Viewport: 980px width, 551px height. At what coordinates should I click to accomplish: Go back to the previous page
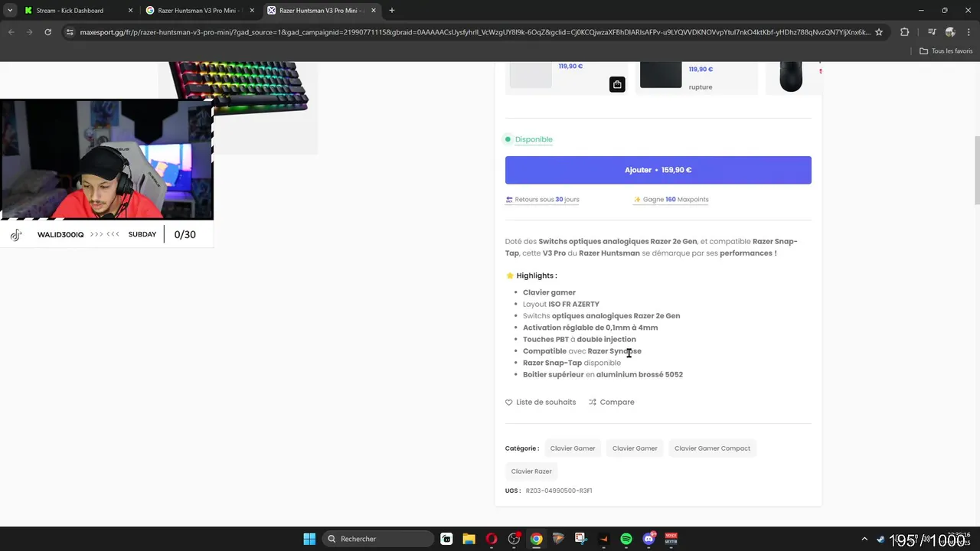pyautogui.click(x=11, y=32)
